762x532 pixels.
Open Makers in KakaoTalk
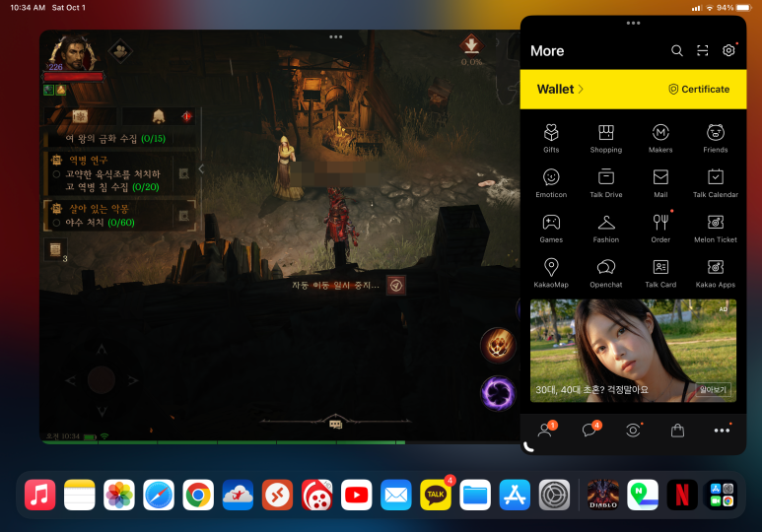tap(660, 138)
